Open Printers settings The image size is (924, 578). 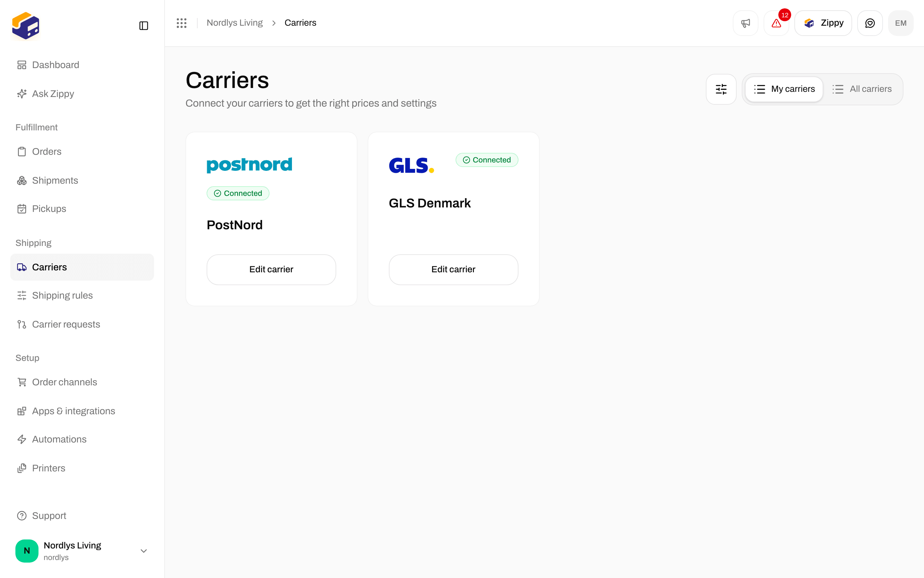point(82,468)
